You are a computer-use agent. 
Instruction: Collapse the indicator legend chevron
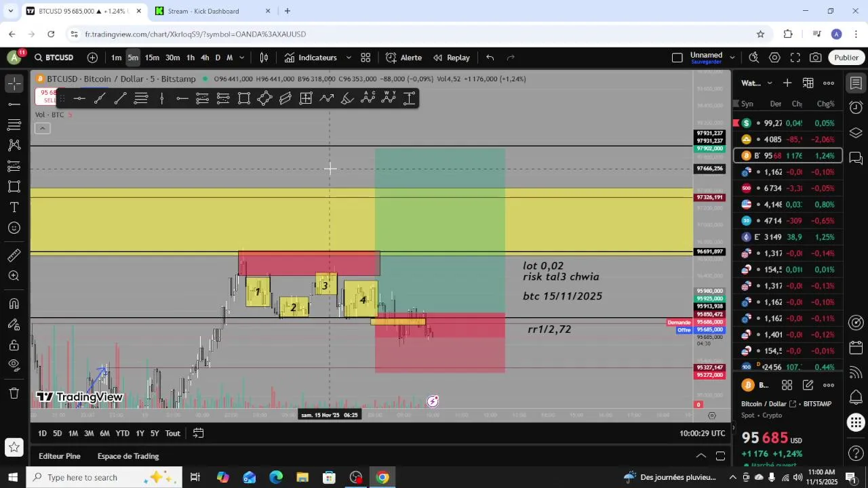42,128
